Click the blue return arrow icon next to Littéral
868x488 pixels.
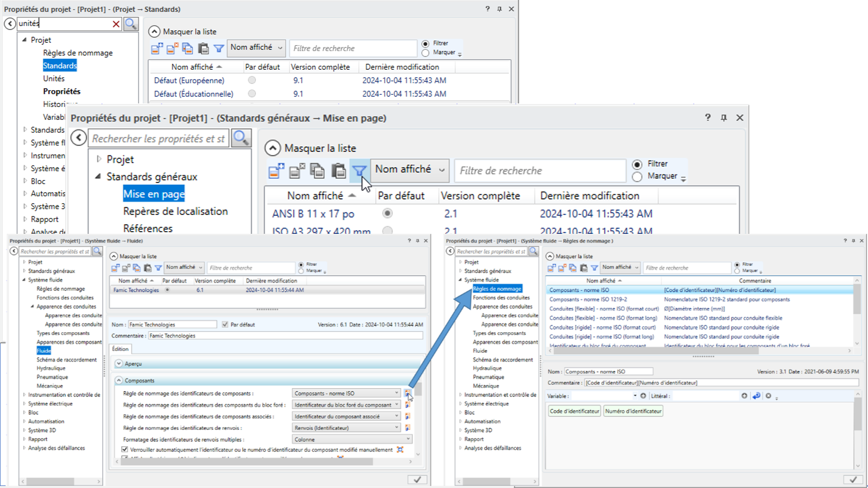tap(756, 396)
